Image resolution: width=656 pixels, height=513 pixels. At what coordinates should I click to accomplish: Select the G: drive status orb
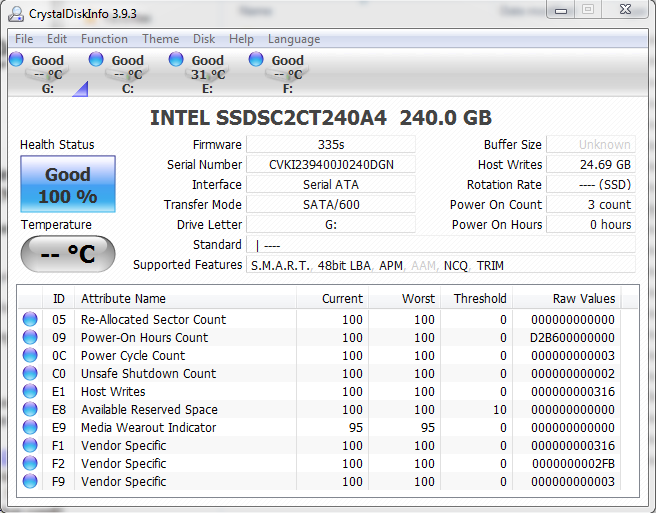click(16, 60)
